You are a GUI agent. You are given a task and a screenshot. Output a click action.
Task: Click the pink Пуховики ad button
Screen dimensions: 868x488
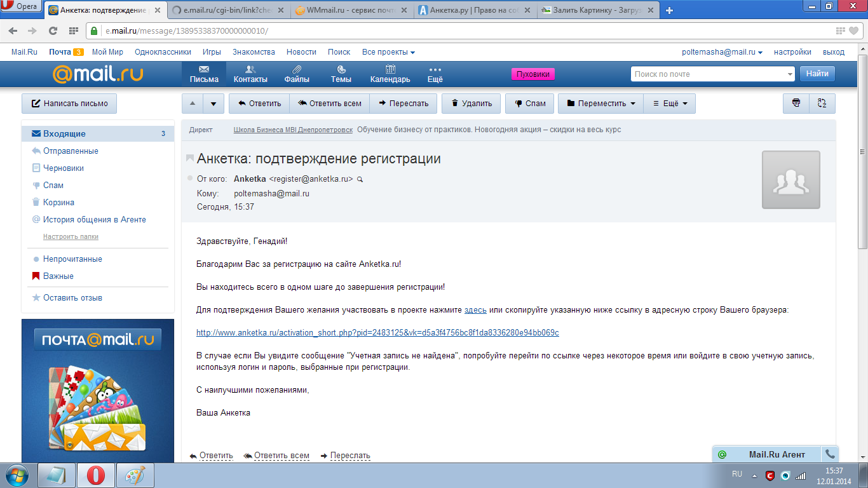[533, 74]
